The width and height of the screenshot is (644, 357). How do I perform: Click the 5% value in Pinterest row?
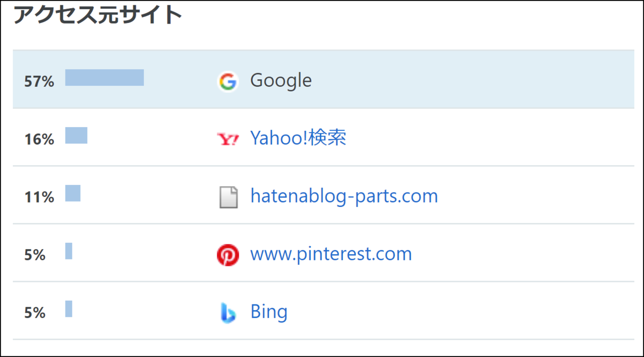click(x=35, y=256)
